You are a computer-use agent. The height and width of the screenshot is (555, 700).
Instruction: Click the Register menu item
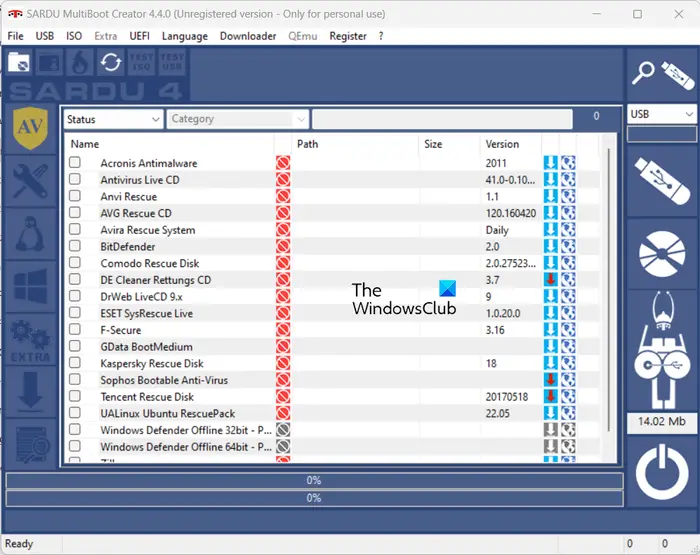point(348,36)
